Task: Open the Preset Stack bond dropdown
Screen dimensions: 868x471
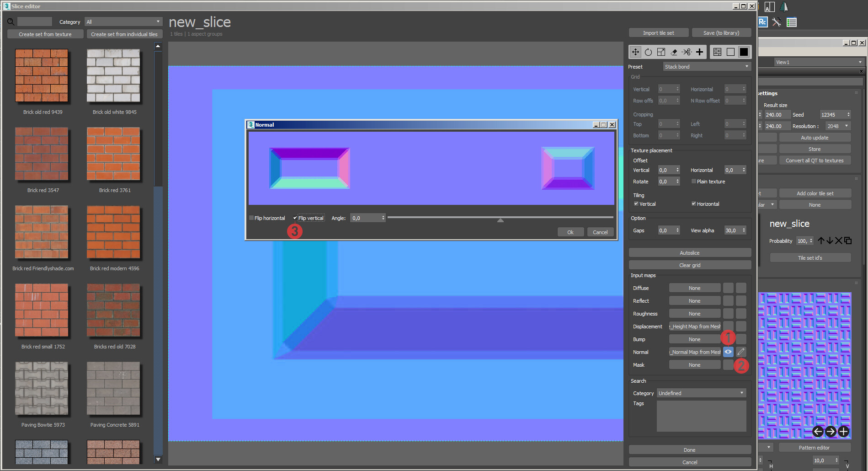Action: tap(707, 67)
